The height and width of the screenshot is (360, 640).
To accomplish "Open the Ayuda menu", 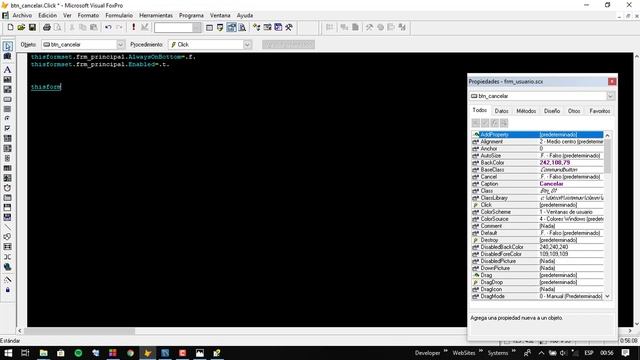I will click(245, 15).
